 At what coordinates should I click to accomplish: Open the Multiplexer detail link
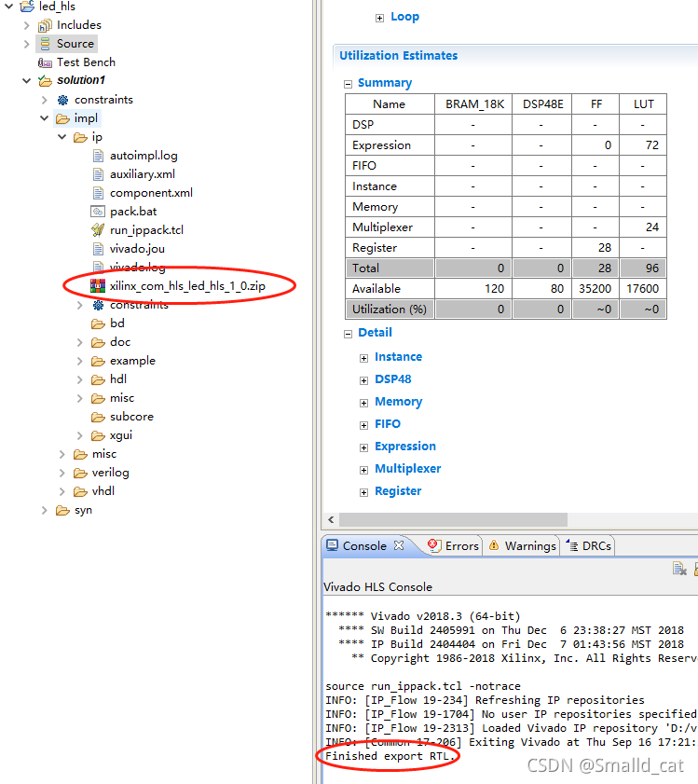pos(408,469)
